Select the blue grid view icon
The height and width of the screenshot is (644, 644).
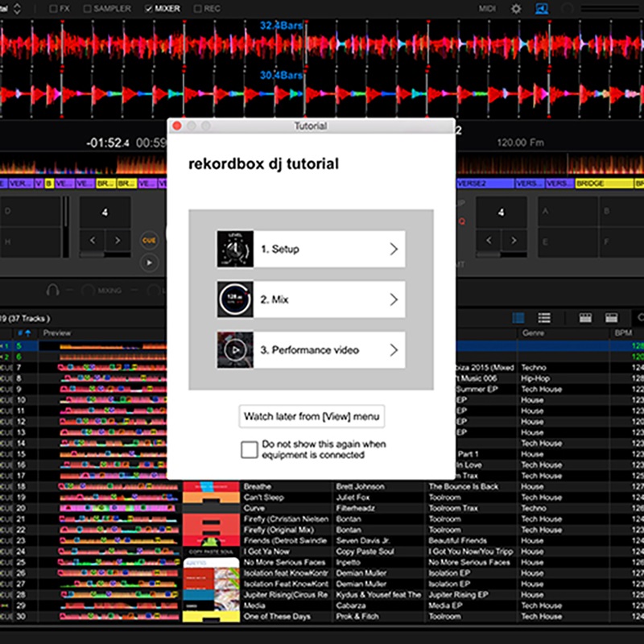tap(518, 316)
